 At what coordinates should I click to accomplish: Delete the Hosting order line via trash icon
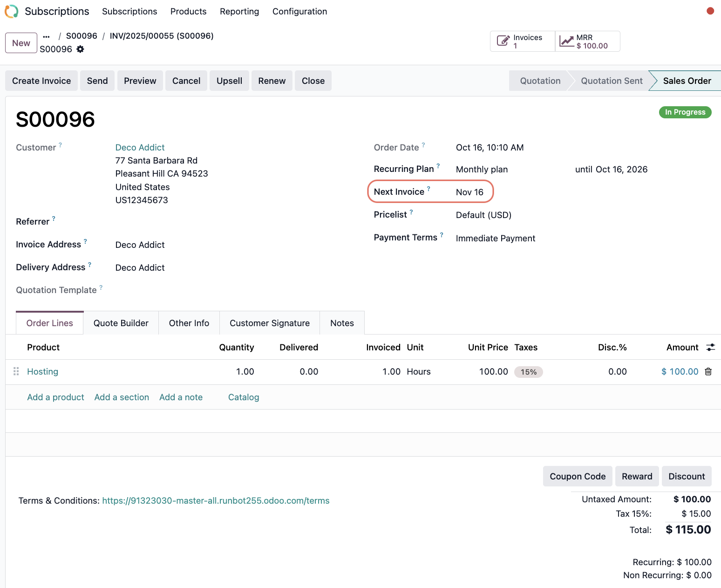tap(708, 372)
